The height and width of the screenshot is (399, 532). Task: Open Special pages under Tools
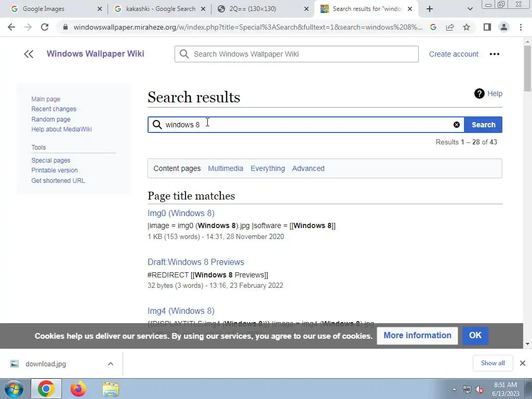pos(51,160)
